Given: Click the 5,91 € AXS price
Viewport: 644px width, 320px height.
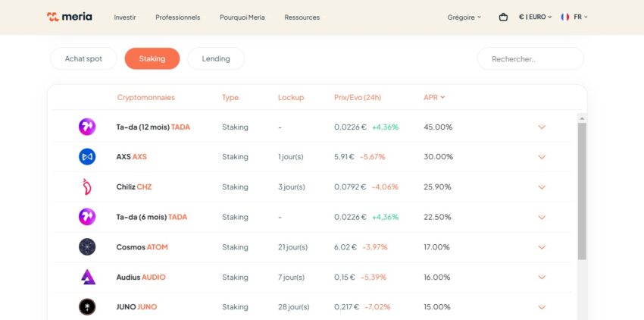Looking at the screenshot, I should 344,157.
